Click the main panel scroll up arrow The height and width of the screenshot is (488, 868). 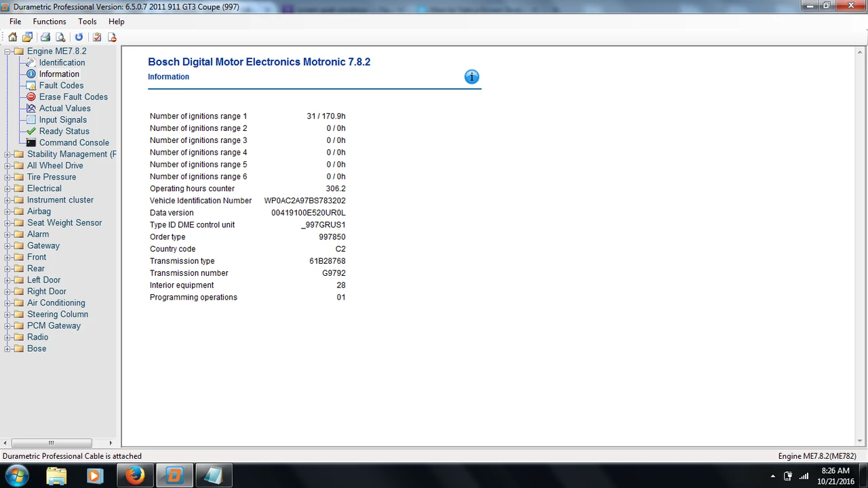pos(860,52)
